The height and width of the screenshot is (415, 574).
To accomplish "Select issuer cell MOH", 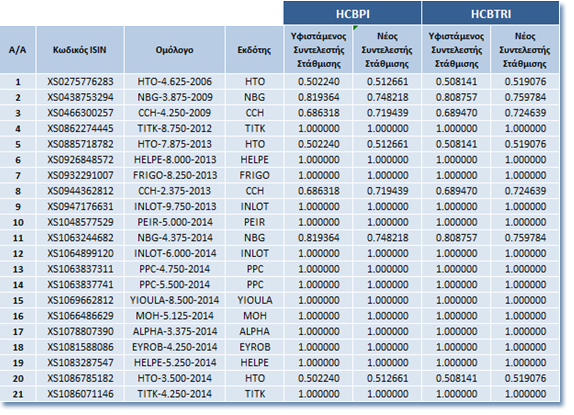I will coord(254,315).
